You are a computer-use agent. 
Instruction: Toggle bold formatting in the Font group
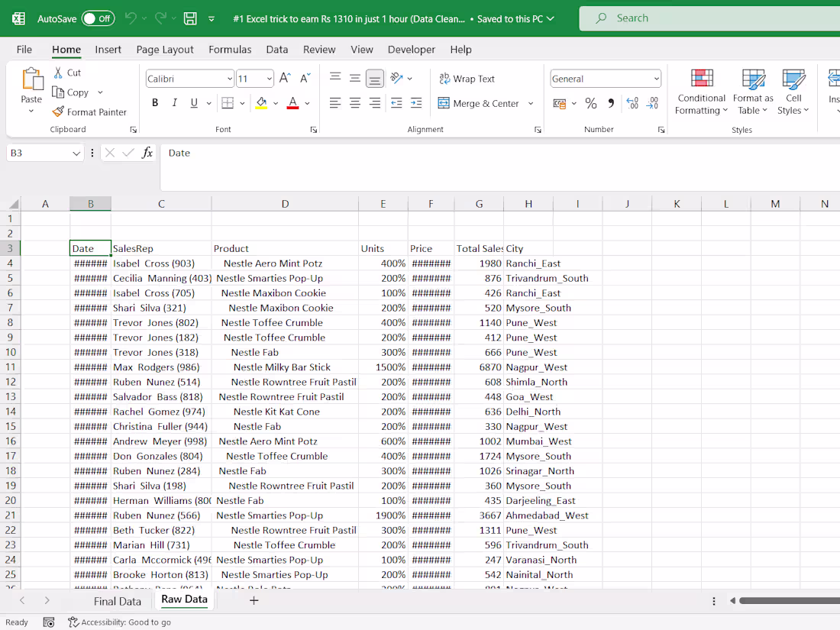click(155, 102)
